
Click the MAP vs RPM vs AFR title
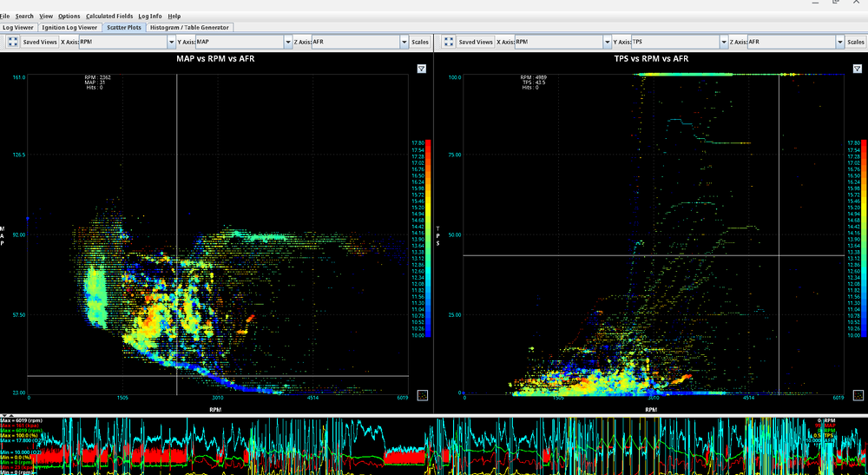point(215,58)
